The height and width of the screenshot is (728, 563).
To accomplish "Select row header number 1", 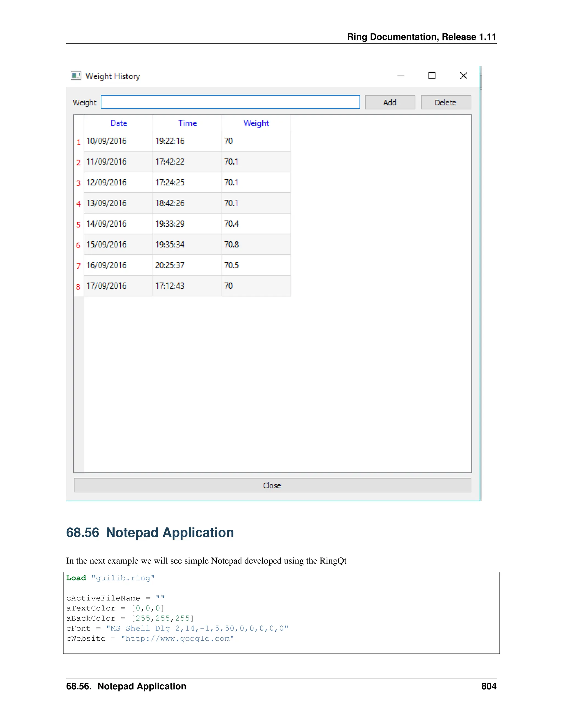I will coord(79,142).
